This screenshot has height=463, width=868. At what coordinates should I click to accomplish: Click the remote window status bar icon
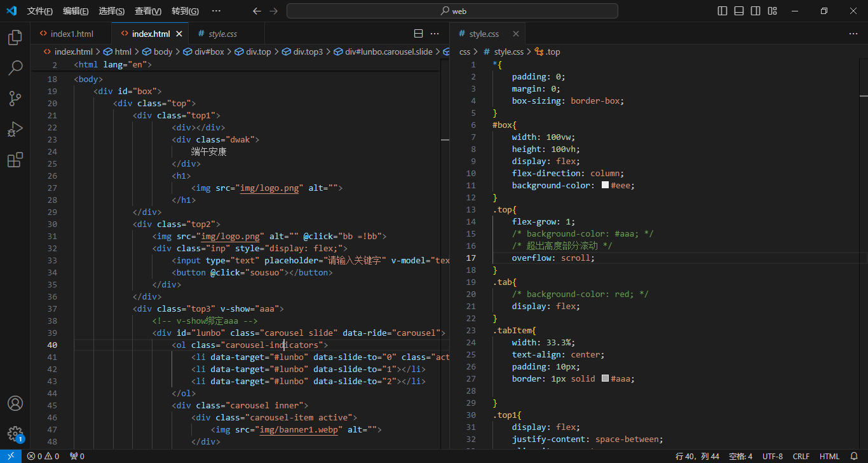(x=10, y=456)
